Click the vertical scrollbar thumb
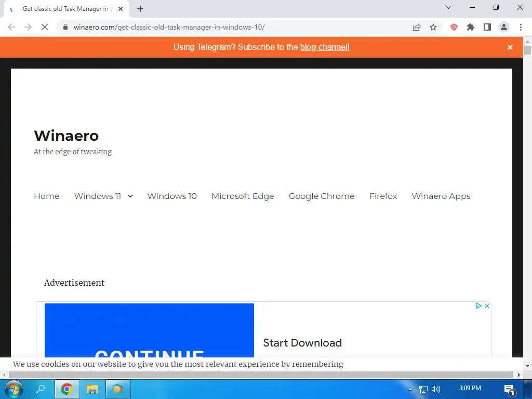Screen dimensions: 532x399 (527, 50)
